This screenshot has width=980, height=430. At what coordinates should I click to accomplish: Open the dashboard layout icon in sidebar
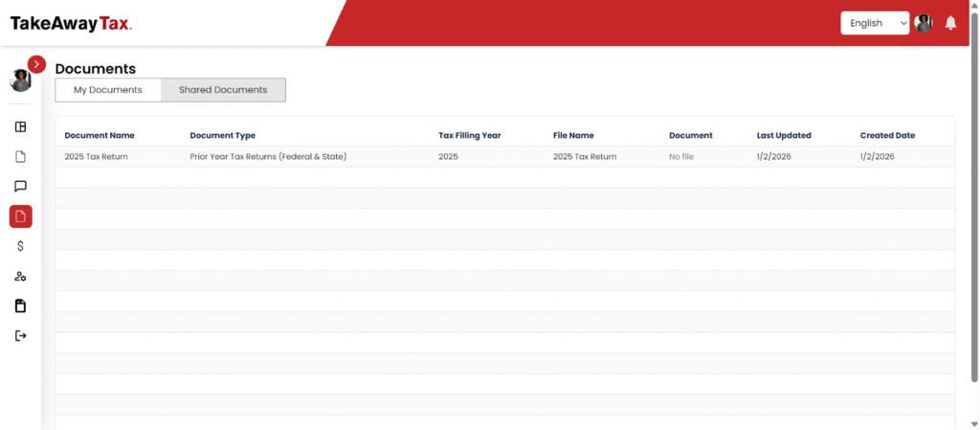(x=21, y=127)
